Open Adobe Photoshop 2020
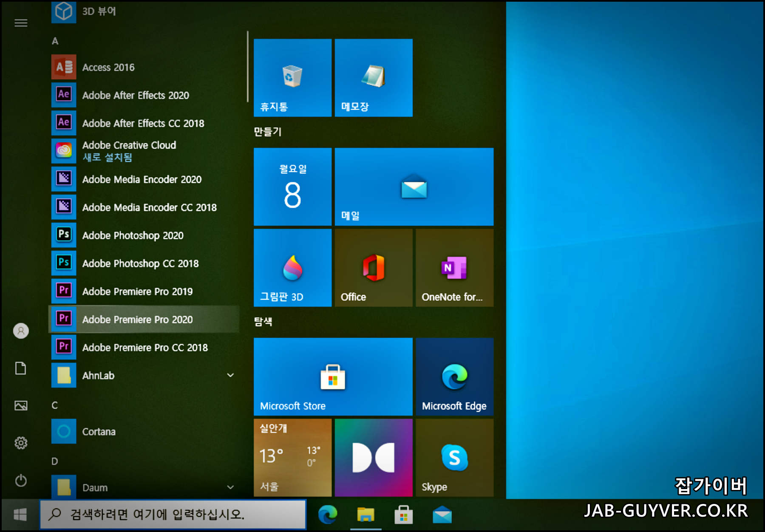Viewport: 765px width, 532px height. (144, 235)
